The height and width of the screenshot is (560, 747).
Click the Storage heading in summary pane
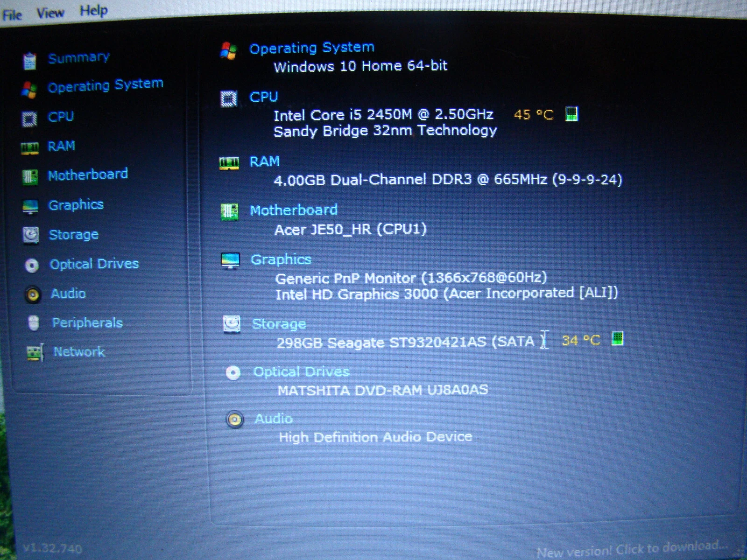coord(279,324)
